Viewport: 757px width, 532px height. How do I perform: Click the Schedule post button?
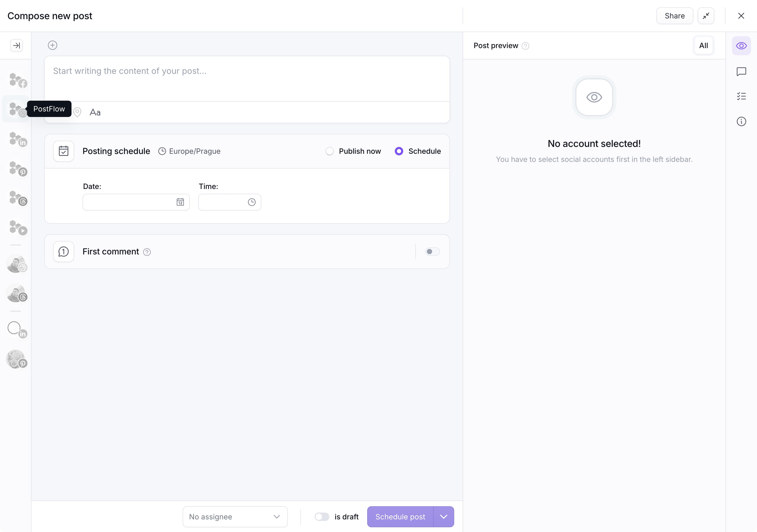(x=400, y=516)
